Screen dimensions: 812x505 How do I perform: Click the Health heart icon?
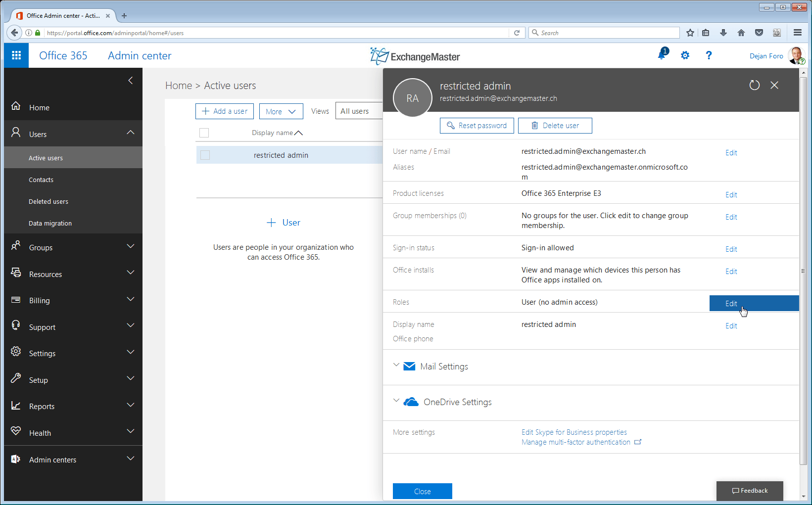tap(16, 431)
